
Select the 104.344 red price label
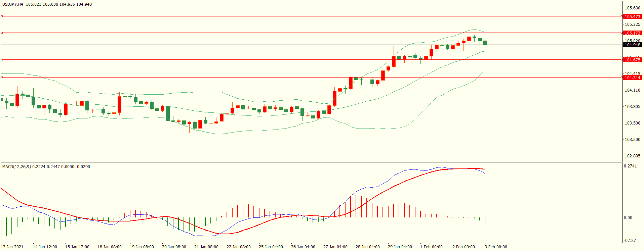pos(632,78)
